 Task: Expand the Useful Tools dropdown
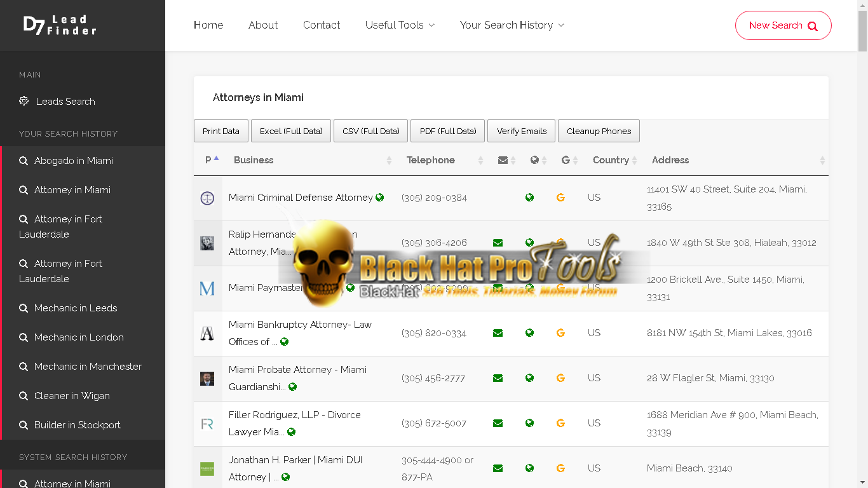400,25
